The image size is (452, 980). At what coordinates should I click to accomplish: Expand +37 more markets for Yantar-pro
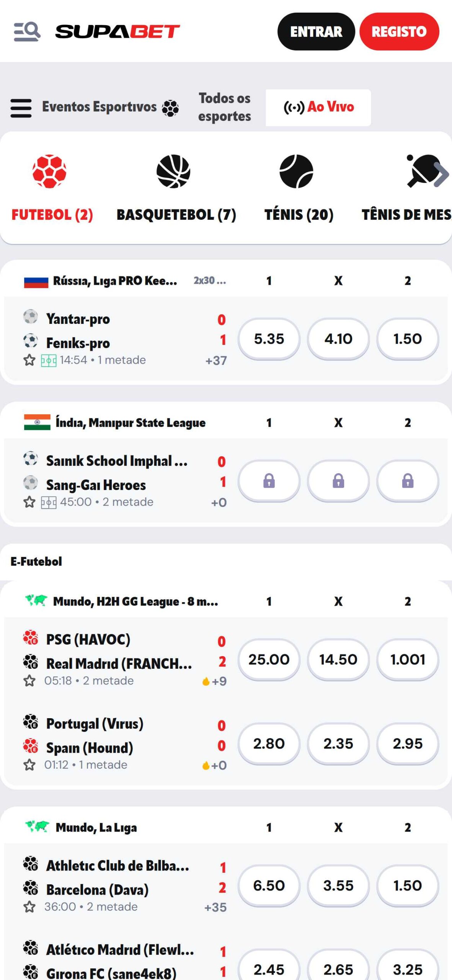[x=216, y=361]
